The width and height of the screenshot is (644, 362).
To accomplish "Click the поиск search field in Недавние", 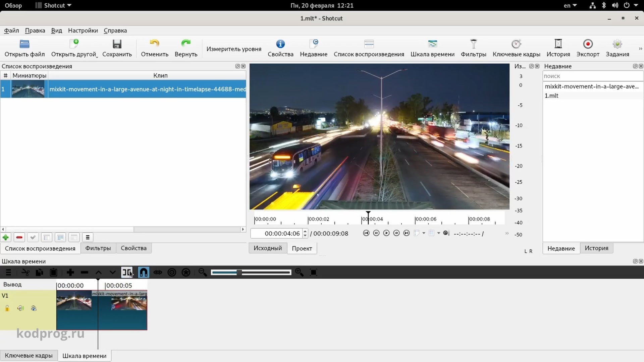I will point(593,76).
